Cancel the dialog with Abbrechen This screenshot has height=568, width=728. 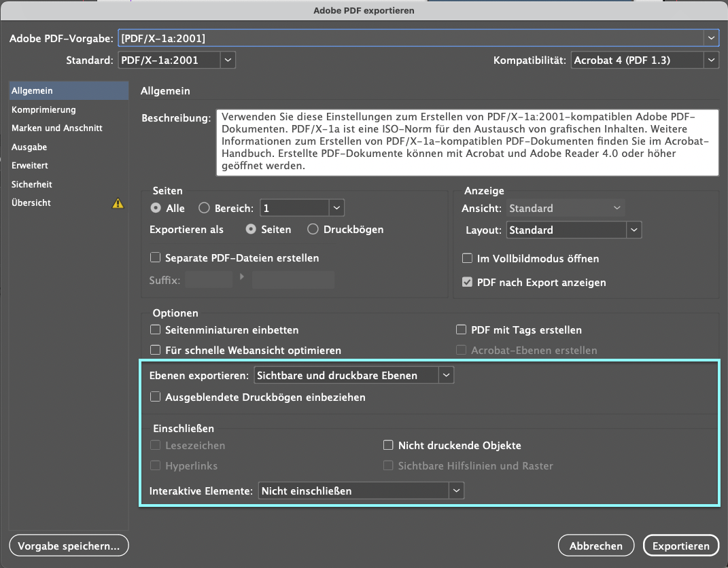tap(596, 546)
